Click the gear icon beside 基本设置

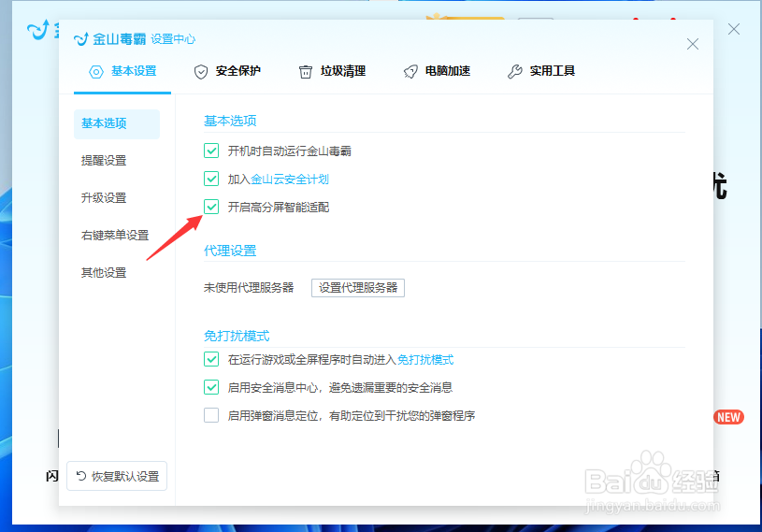96,72
